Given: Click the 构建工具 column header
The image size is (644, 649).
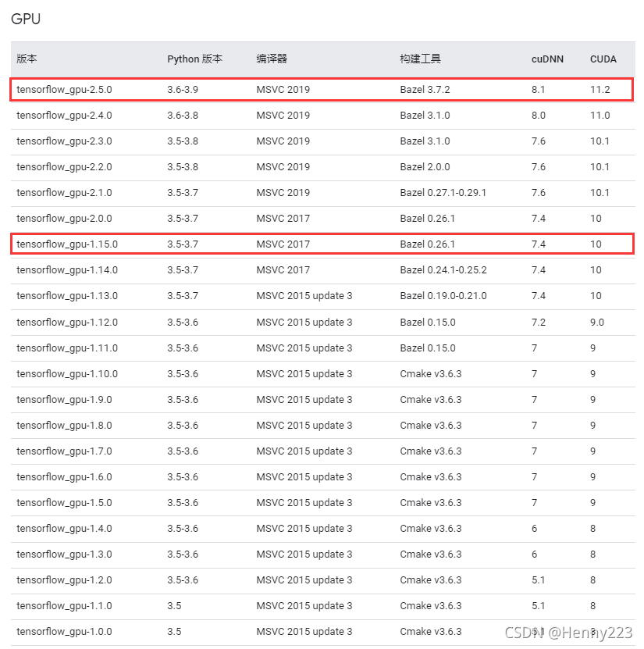Looking at the screenshot, I should point(420,59).
